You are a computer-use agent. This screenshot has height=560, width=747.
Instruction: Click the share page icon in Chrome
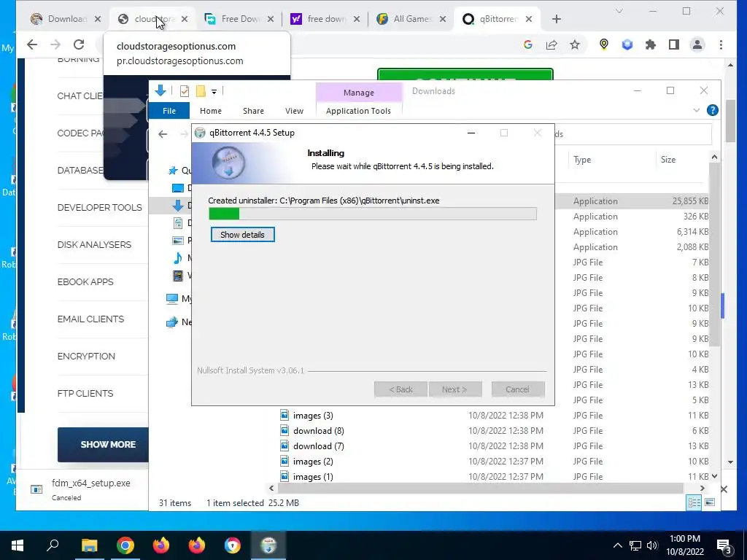tap(551, 44)
